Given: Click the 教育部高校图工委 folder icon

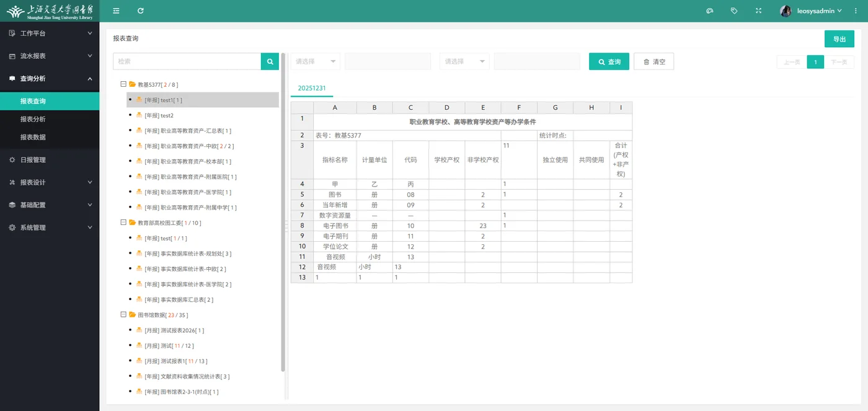Looking at the screenshot, I should pyautogui.click(x=132, y=223).
